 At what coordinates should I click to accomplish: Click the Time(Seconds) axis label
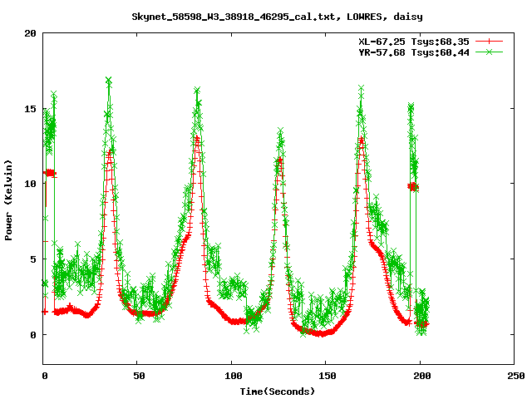click(277, 392)
